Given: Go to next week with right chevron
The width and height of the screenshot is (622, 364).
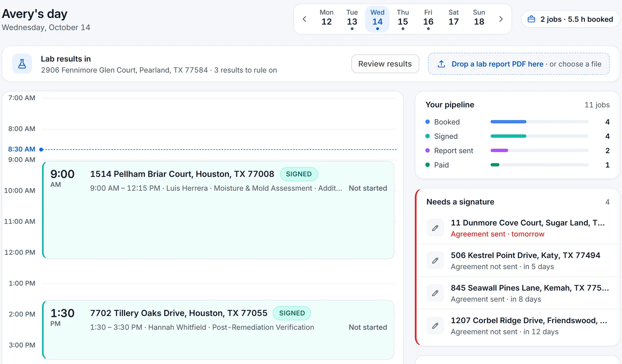Looking at the screenshot, I should coord(501,19).
